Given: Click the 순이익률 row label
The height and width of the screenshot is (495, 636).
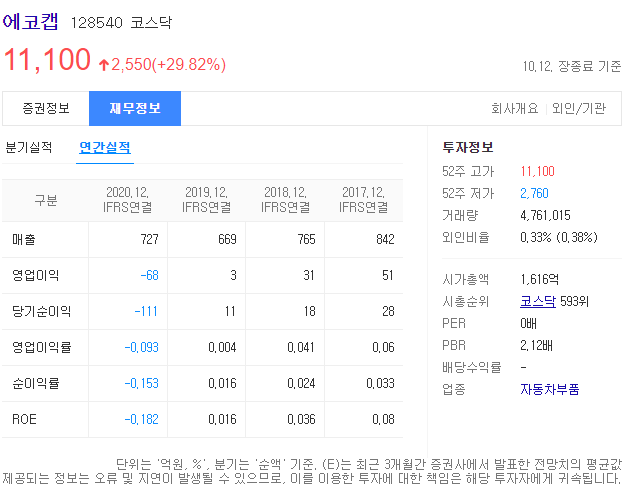Looking at the screenshot, I should point(36,383).
